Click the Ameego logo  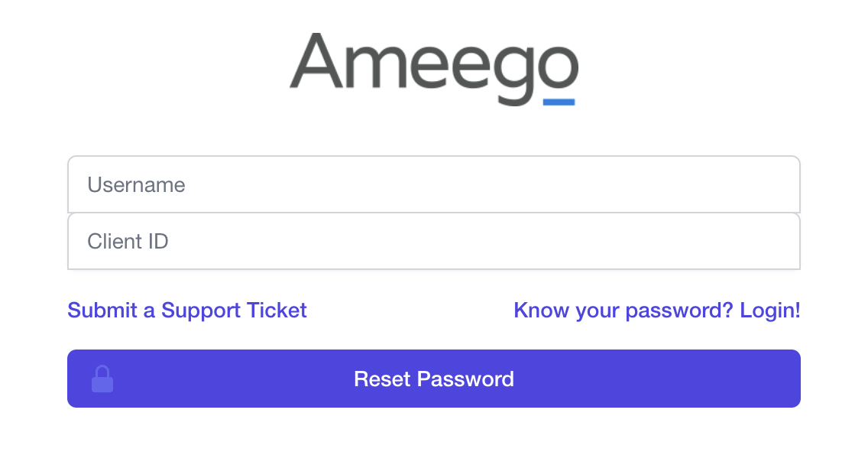(x=433, y=67)
